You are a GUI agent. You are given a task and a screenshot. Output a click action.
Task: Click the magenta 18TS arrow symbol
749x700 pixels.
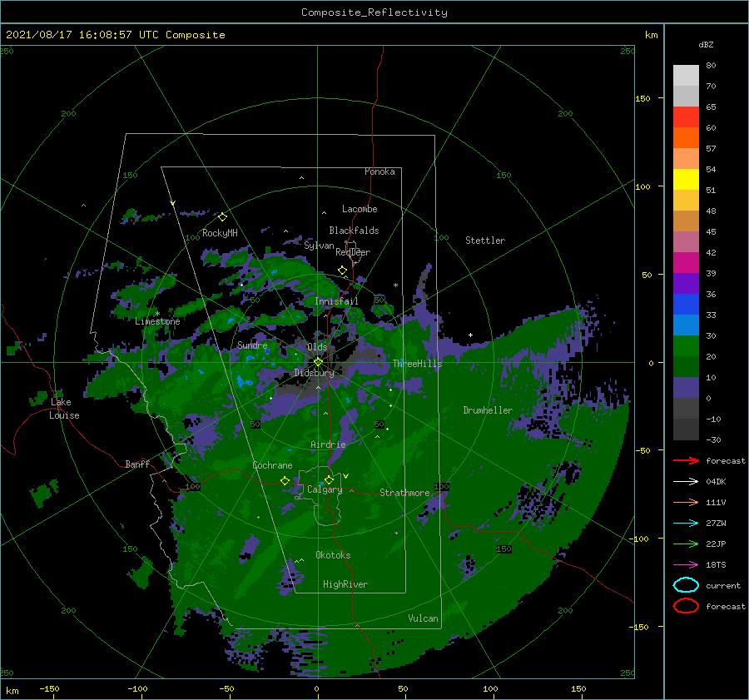pos(686,565)
